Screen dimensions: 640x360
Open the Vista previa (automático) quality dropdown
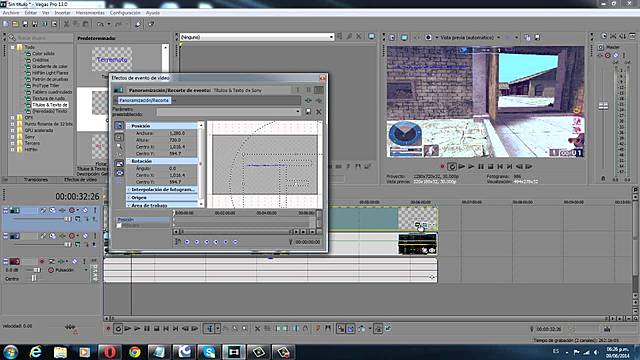pyautogui.click(x=499, y=37)
